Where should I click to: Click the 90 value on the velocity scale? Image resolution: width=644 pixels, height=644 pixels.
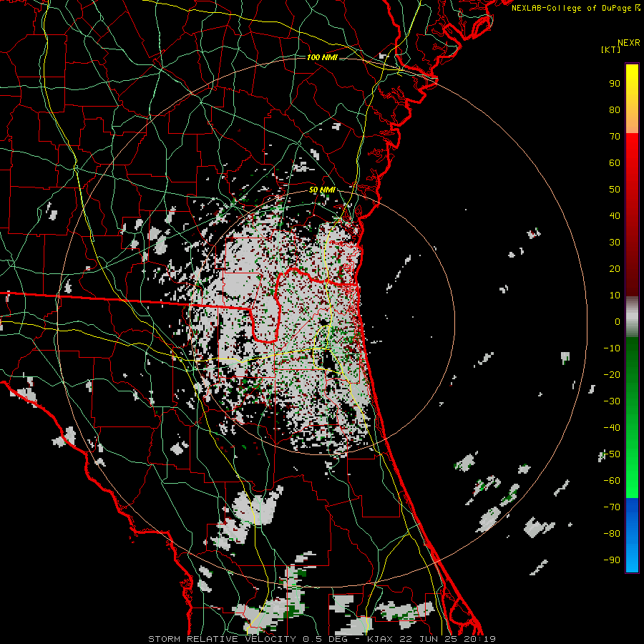coord(615,84)
